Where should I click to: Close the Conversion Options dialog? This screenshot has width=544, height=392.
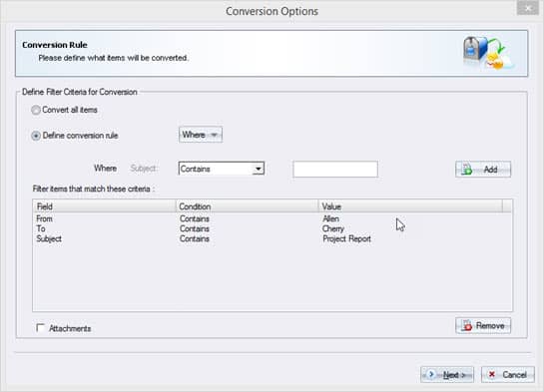coord(528,8)
